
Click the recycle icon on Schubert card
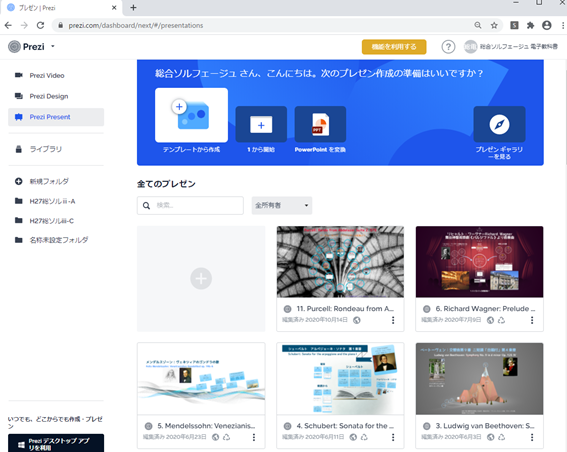coord(364,437)
